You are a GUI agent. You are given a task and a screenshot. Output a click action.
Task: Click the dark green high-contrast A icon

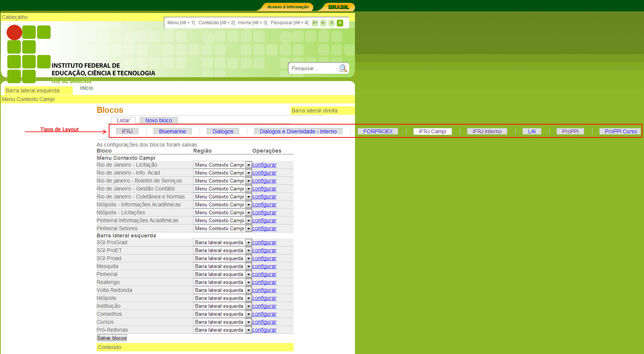[340, 23]
